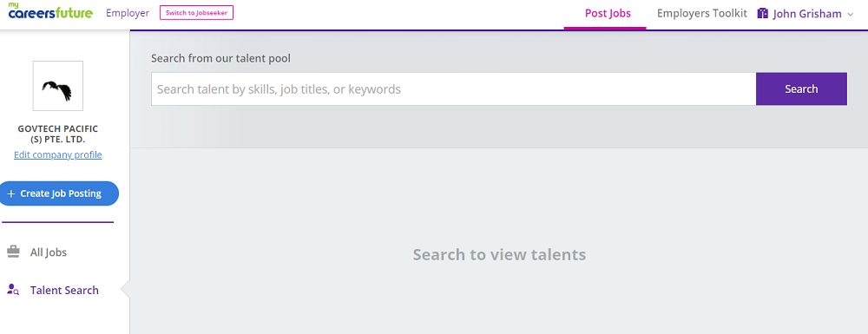Click the briefcase icon beside All Jobs
The image size is (868, 334).
point(13,252)
